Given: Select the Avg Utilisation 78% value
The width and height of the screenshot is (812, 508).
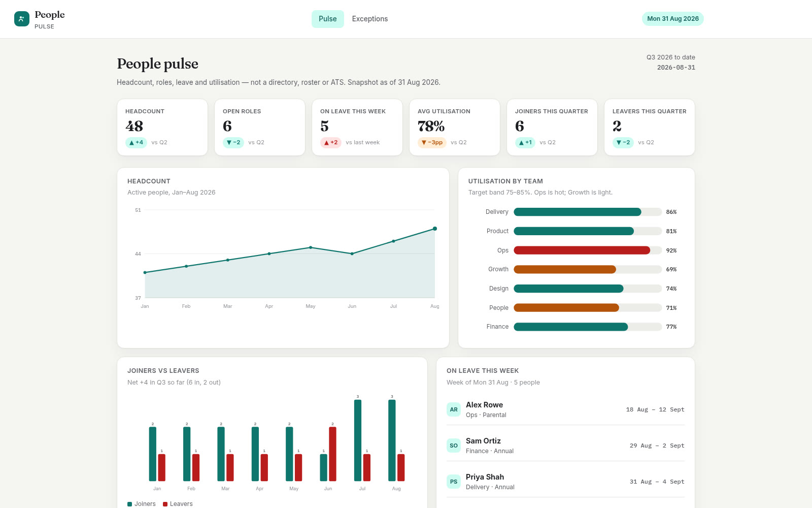Looking at the screenshot, I should click(x=431, y=126).
